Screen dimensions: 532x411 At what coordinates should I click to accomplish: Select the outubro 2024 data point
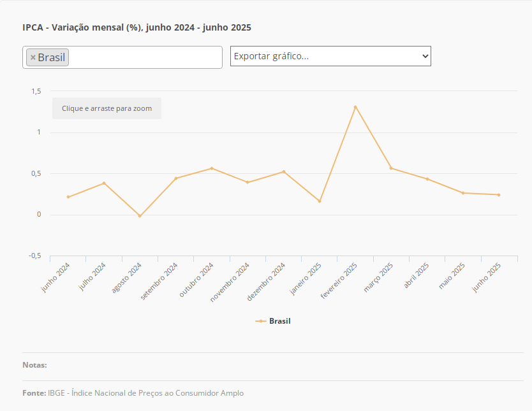coord(212,168)
